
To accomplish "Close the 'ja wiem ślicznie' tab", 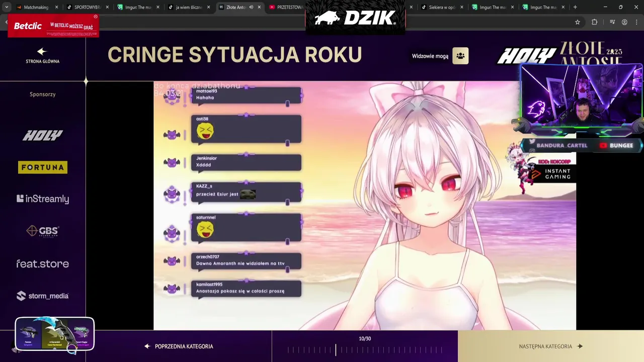I will 209,7.
